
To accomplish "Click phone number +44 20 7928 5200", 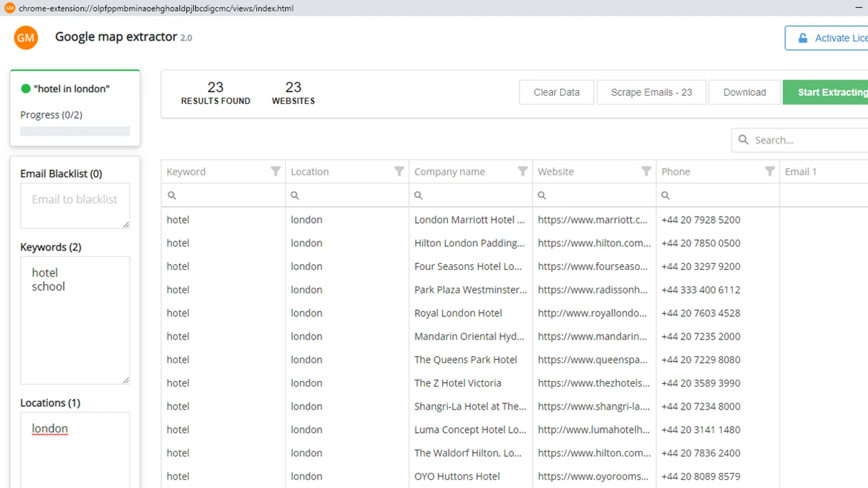I will [x=701, y=220].
